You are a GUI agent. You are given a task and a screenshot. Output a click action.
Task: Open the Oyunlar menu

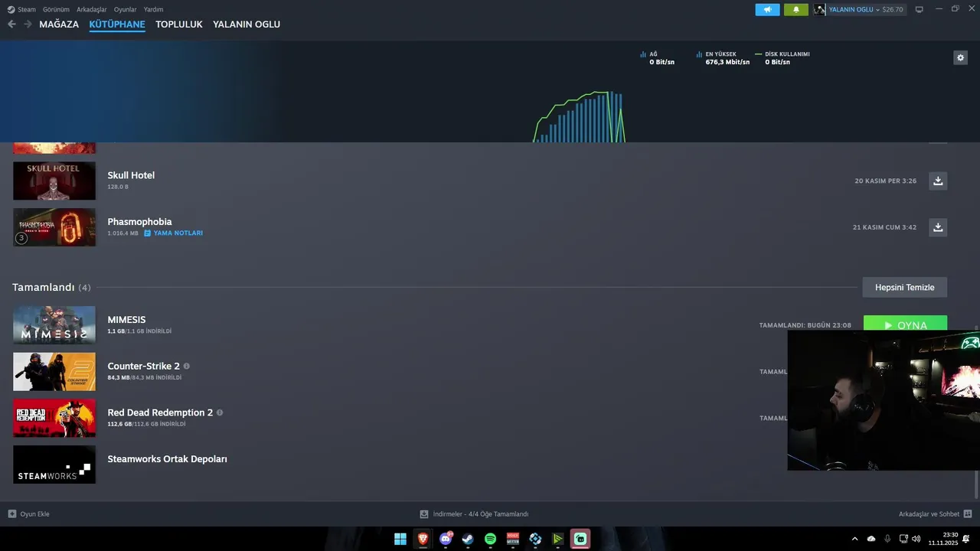pyautogui.click(x=125, y=9)
